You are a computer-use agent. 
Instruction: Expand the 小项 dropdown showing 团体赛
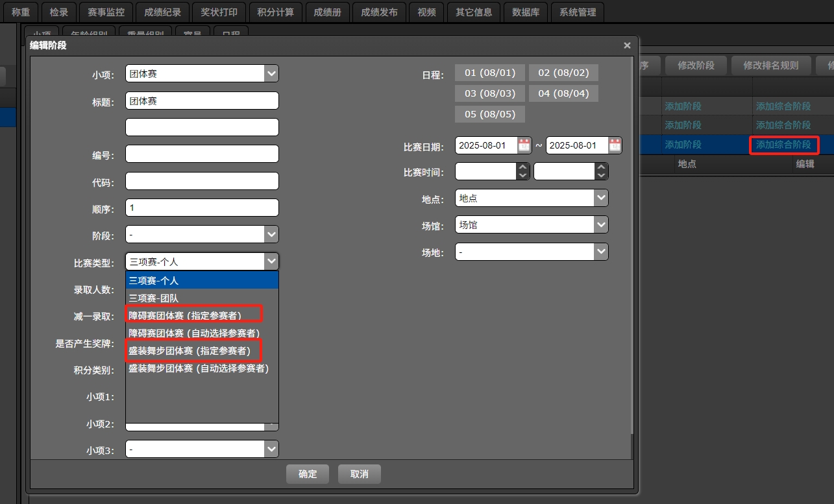[271, 74]
